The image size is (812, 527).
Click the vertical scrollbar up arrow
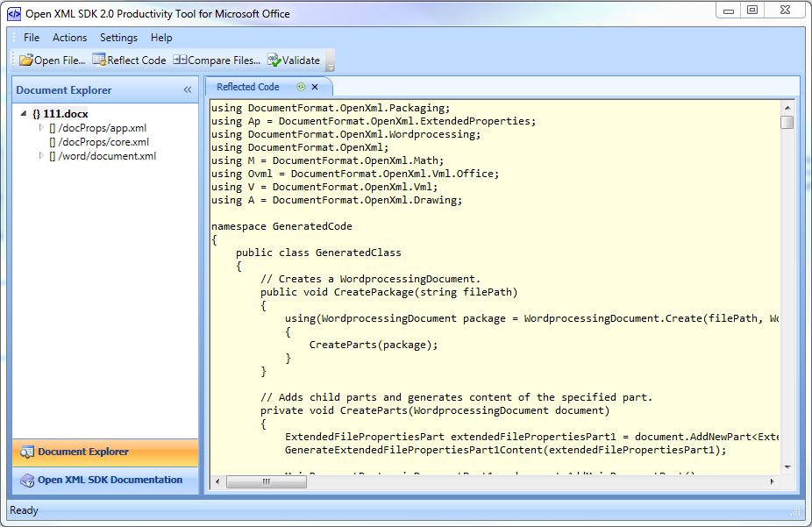coord(787,108)
